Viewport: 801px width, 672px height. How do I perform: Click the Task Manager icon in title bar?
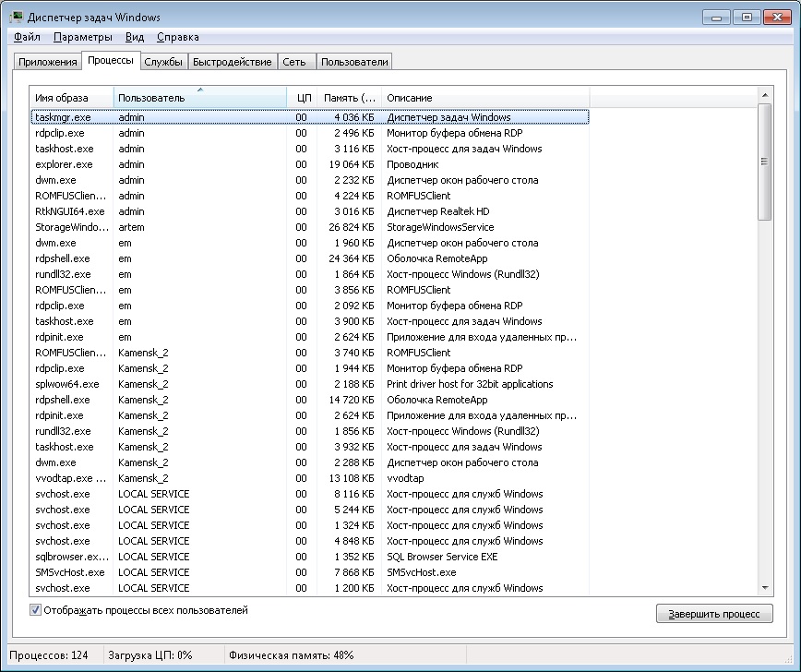[x=16, y=17]
